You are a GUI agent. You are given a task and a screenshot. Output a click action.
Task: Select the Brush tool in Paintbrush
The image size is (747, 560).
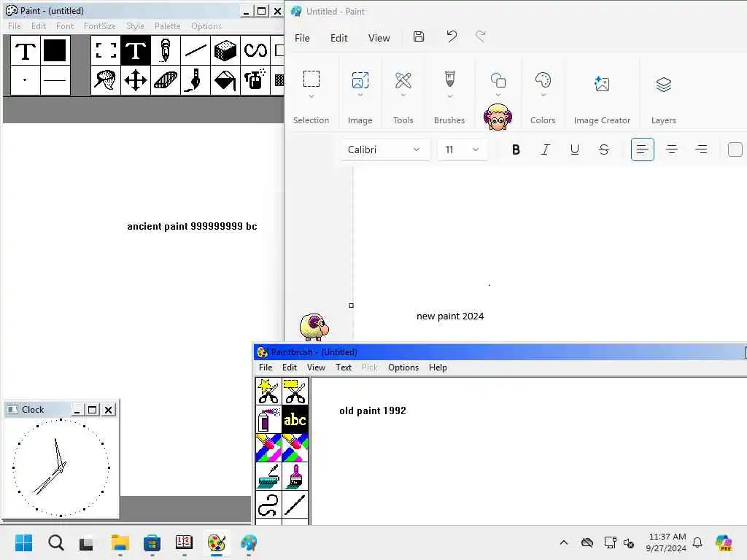[295, 476]
